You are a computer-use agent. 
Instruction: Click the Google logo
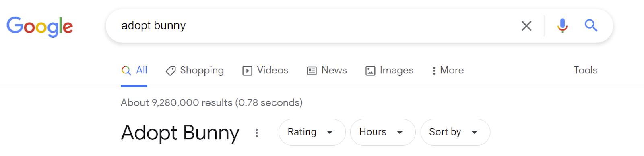pos(39,27)
